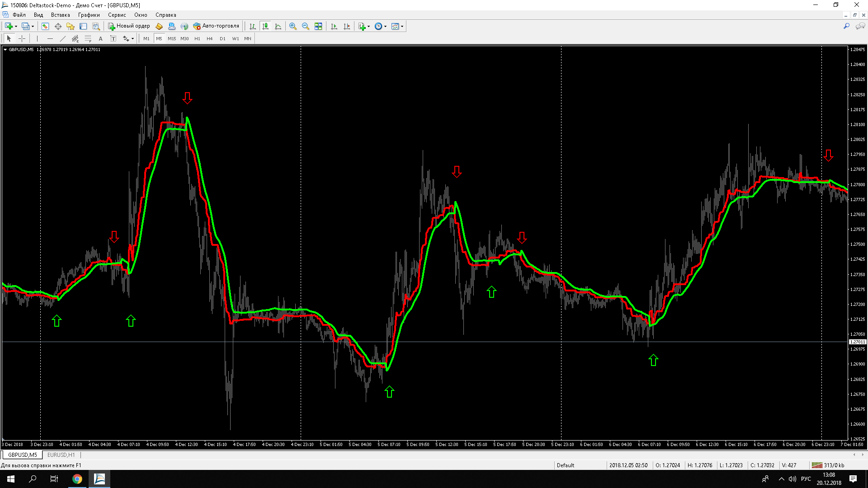Zoom out on the chart
This screenshot has height=488, width=868.
tap(306, 26)
